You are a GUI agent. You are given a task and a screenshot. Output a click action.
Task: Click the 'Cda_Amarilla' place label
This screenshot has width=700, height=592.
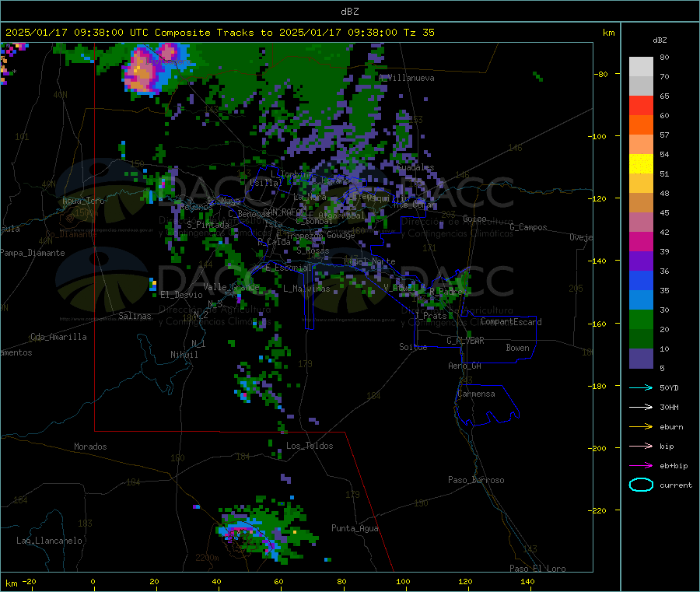(x=58, y=337)
